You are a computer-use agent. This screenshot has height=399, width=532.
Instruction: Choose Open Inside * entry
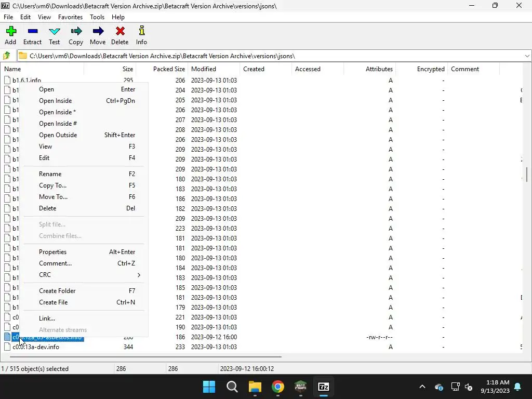[x=84, y=112]
